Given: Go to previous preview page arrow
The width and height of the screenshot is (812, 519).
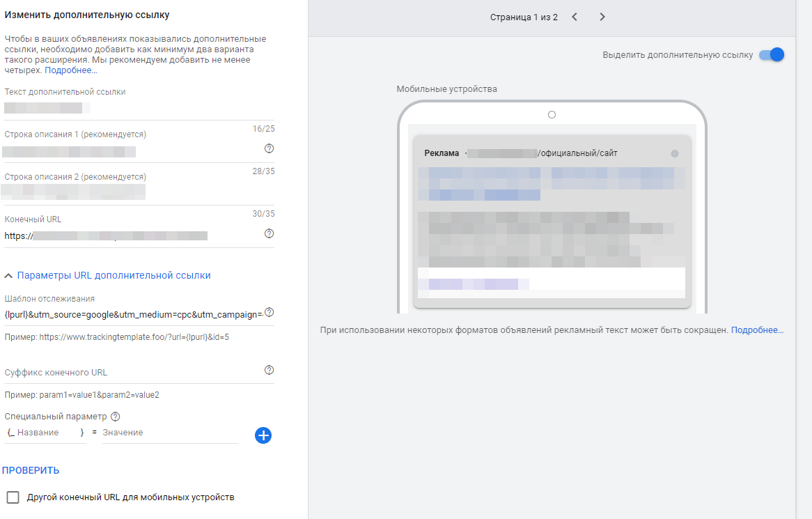Looking at the screenshot, I should point(575,17).
